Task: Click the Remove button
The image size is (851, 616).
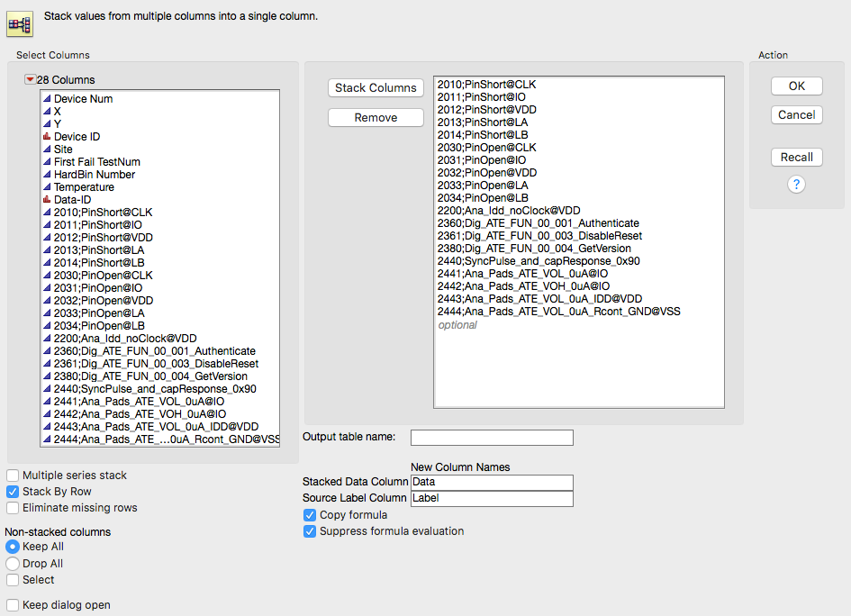Action: click(376, 118)
